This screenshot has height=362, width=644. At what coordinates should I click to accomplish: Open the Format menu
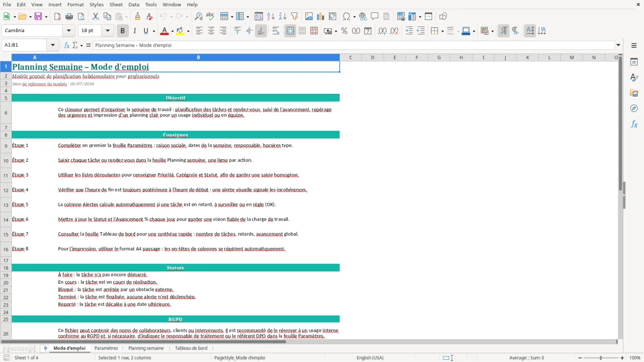[x=75, y=4]
